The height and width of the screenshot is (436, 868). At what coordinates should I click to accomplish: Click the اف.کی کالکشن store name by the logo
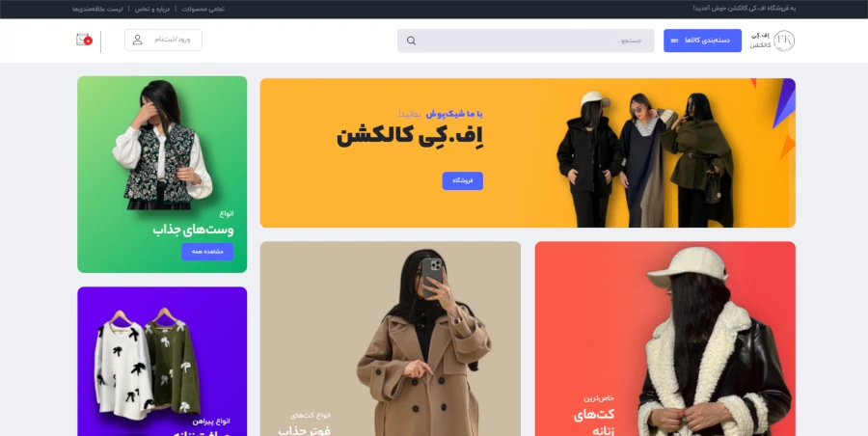point(761,41)
